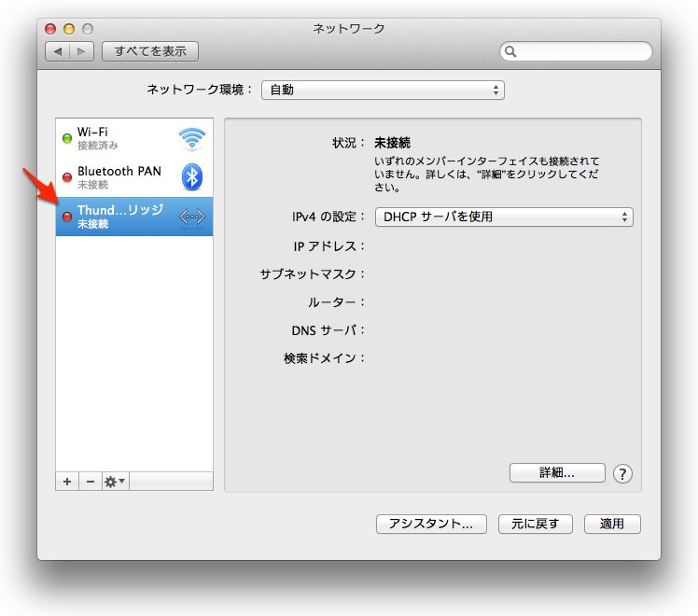The image size is (698, 616).
Task: Open the gear action menu
Action: [115, 482]
